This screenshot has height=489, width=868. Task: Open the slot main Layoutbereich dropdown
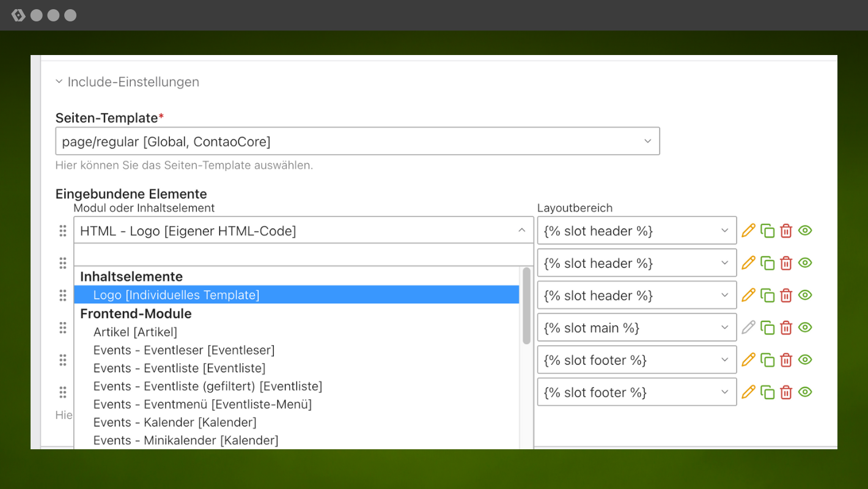[636, 328]
